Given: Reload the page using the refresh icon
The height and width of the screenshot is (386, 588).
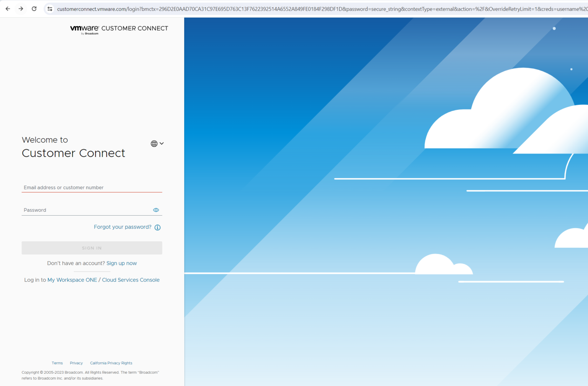Looking at the screenshot, I should 34,8.
